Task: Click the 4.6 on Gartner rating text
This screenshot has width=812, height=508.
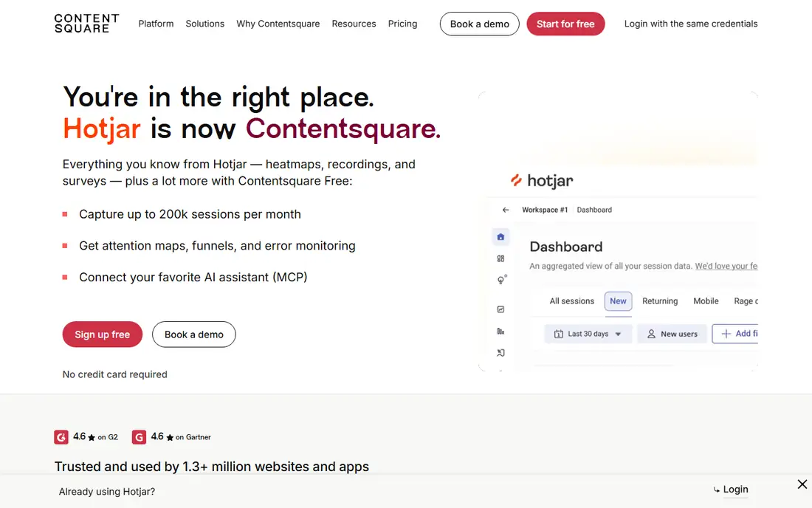Action: click(181, 437)
